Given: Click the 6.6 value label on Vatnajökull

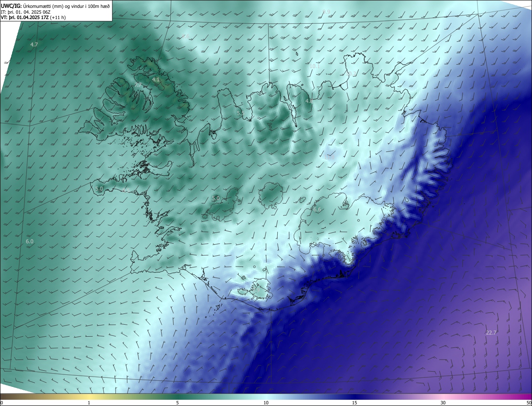Looking at the screenshot, I should click(317, 210).
